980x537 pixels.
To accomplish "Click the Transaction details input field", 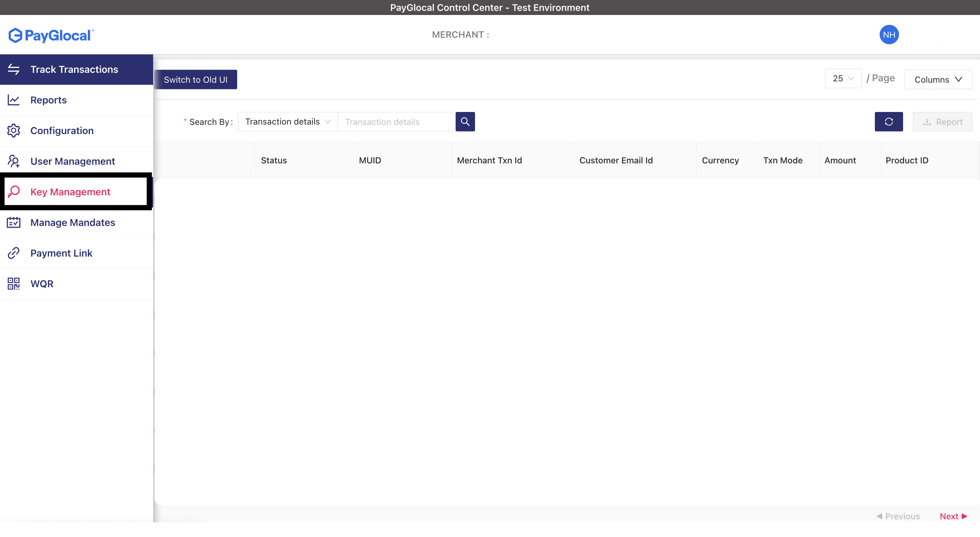I will (396, 122).
